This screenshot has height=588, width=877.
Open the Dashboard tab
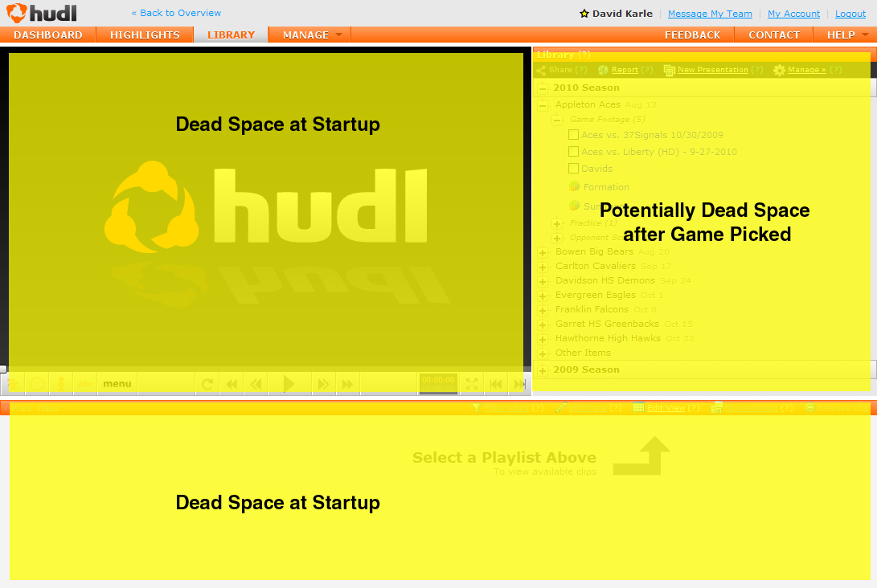48,35
